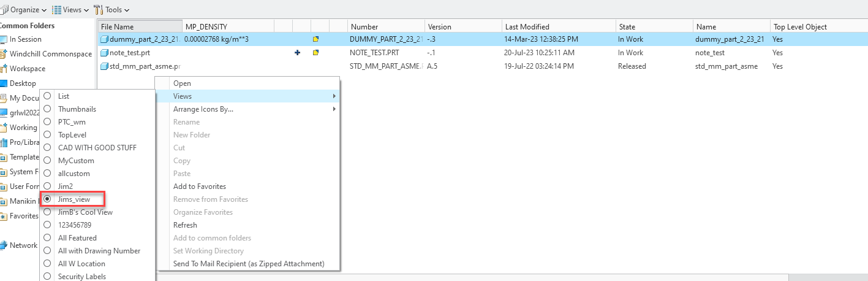The image size is (868, 281).
Task: Choose Add to Favorites menu entry
Action: click(x=199, y=187)
